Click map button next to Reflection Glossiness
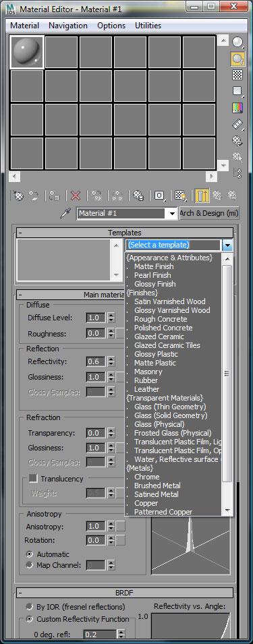The image size is (253, 644). 120,377
